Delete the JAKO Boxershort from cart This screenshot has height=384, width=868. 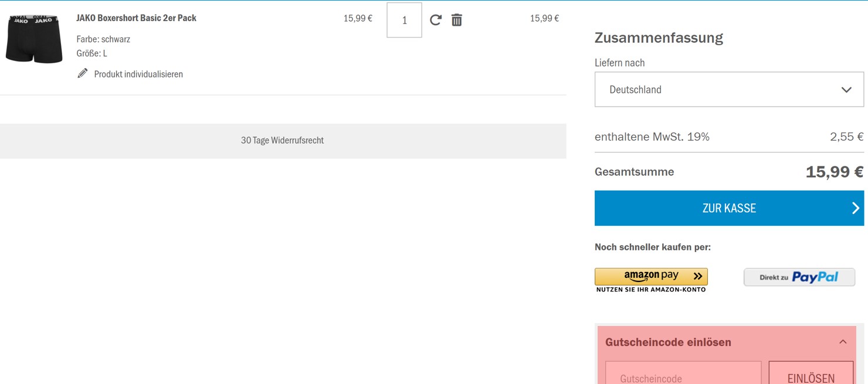tap(457, 20)
